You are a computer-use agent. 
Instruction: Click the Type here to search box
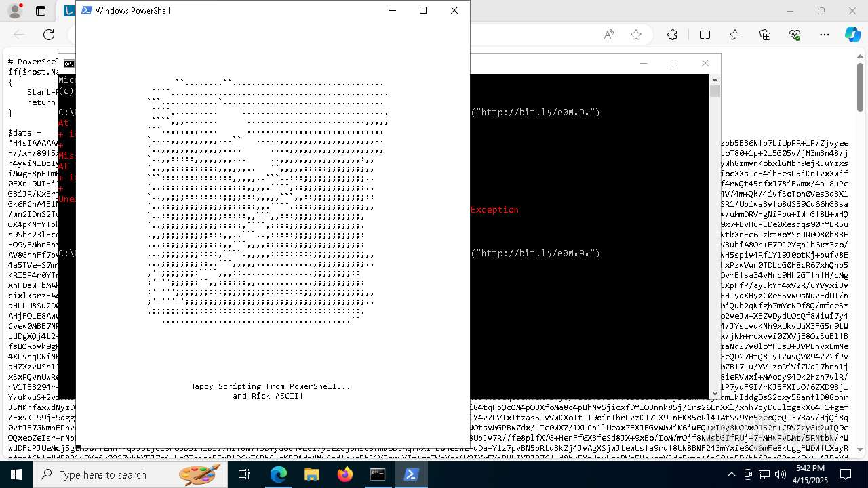coord(130,474)
